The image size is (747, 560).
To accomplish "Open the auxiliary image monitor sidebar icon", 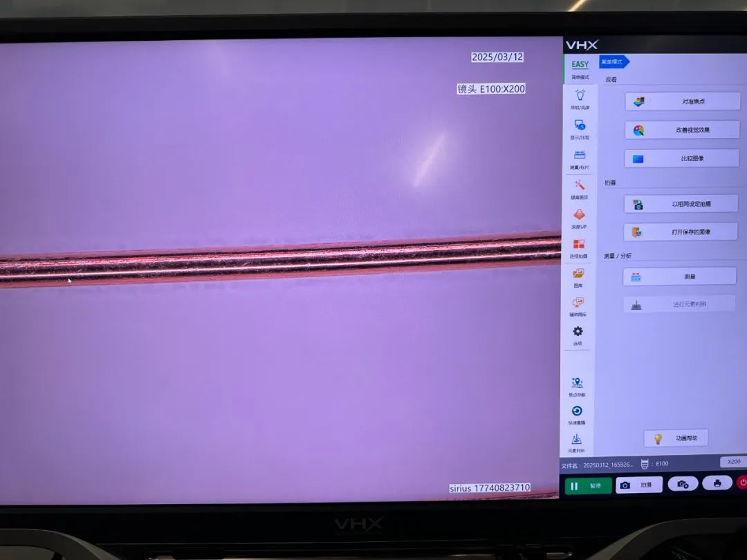I will coord(578,307).
